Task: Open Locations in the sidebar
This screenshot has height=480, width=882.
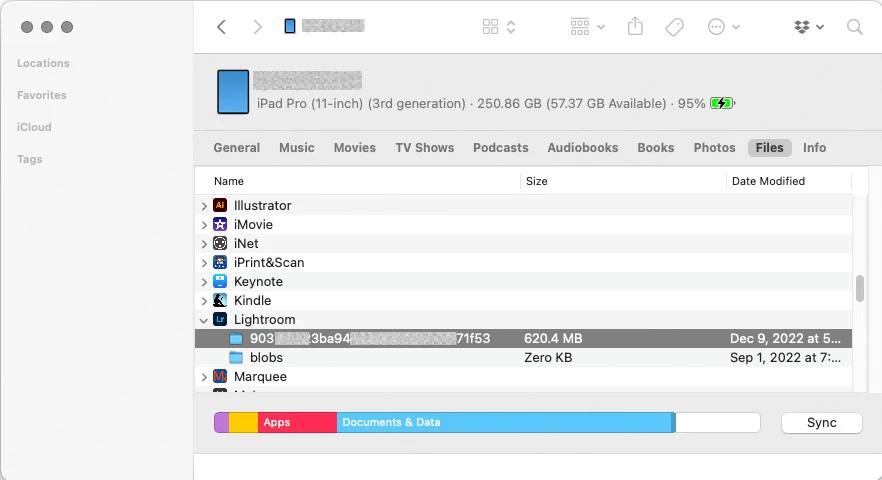Action: tap(43, 63)
